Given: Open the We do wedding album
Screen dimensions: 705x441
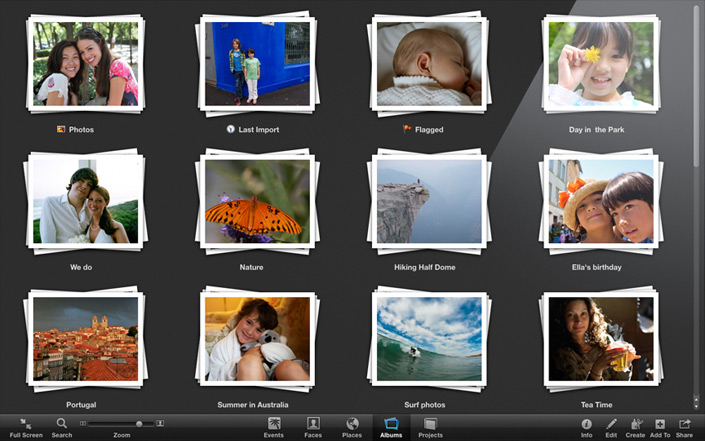Looking at the screenshot, I should (85, 201).
